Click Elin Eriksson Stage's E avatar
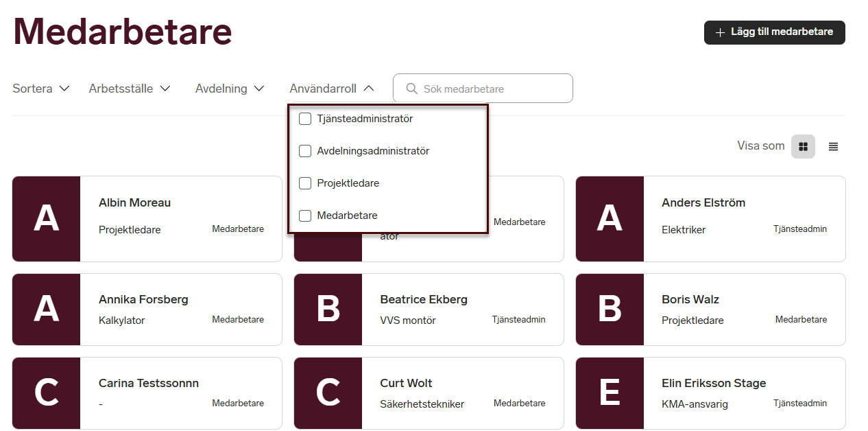868x431 pixels. (x=609, y=393)
